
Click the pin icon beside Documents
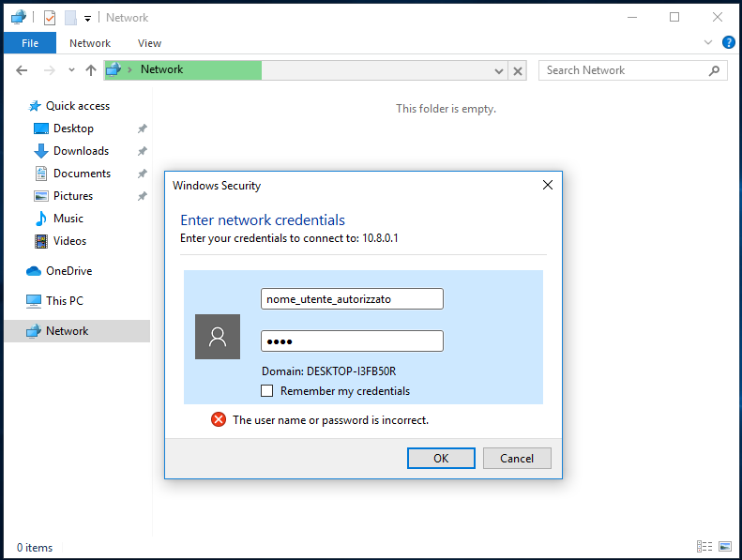point(142,174)
